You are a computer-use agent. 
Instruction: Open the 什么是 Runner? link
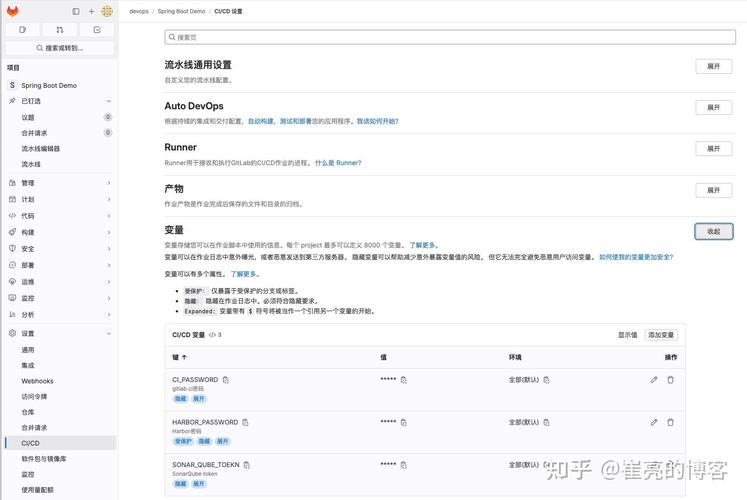click(338, 163)
